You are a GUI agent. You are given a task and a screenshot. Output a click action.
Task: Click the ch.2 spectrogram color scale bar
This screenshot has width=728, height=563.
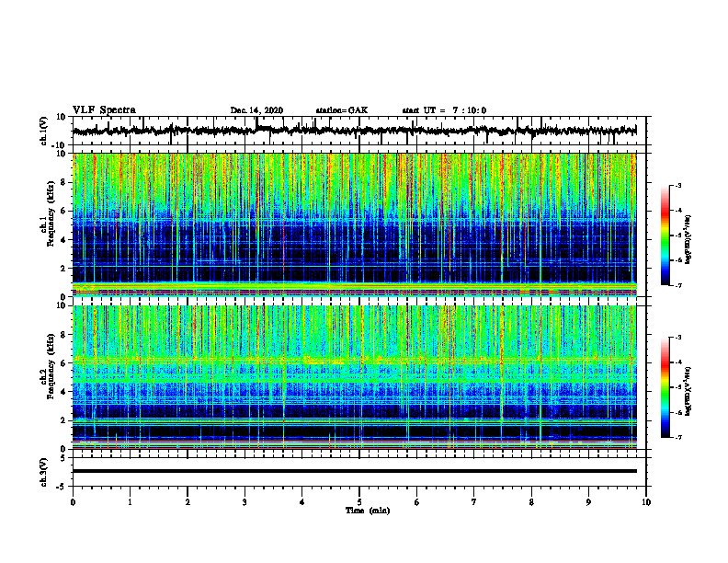pos(665,387)
